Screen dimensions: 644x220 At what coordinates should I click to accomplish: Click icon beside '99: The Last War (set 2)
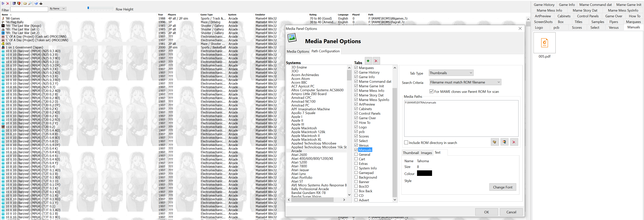click(3, 33)
